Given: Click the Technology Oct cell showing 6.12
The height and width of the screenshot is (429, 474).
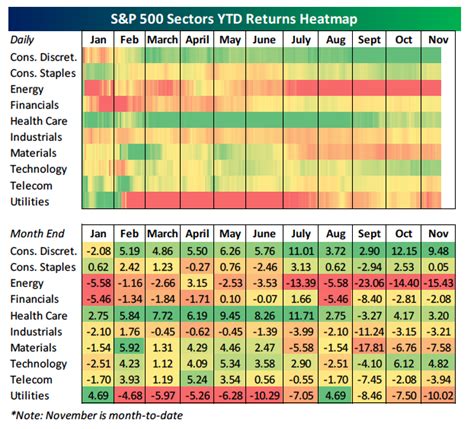Looking at the screenshot, I should click(404, 364).
